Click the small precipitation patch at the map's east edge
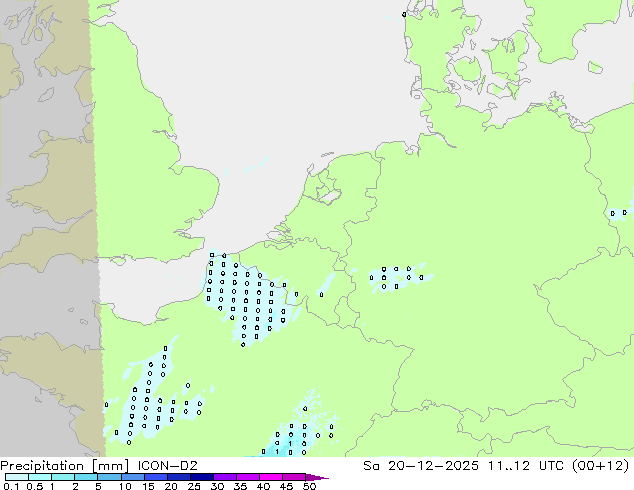This screenshot has width=634, height=490. pyautogui.click(x=619, y=213)
